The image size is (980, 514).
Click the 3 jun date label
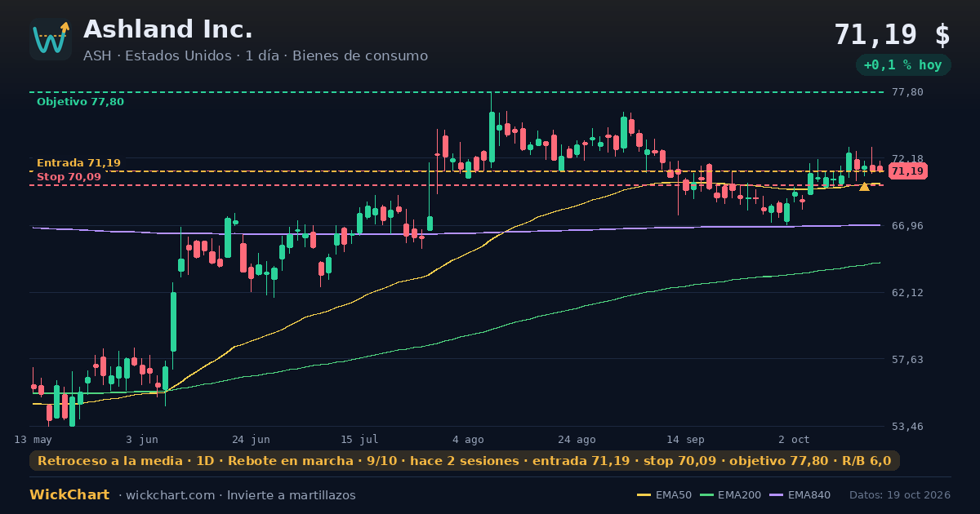[x=142, y=439]
